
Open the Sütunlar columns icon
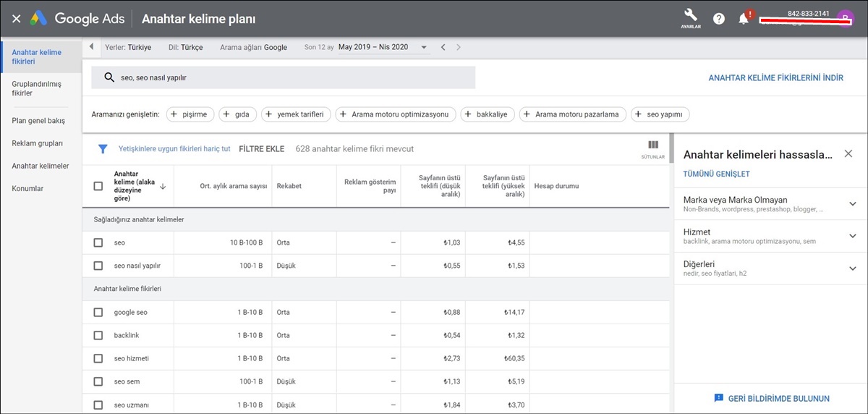tap(653, 145)
